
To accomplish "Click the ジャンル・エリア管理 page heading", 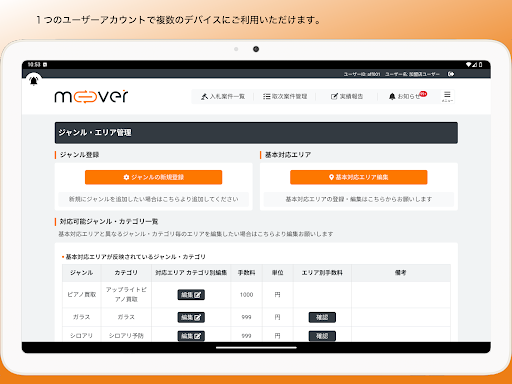I will tap(95, 133).
